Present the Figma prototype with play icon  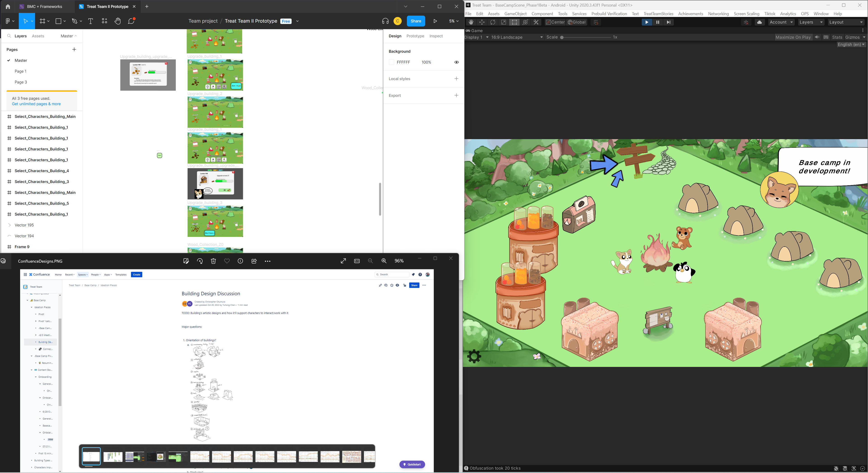click(x=435, y=21)
